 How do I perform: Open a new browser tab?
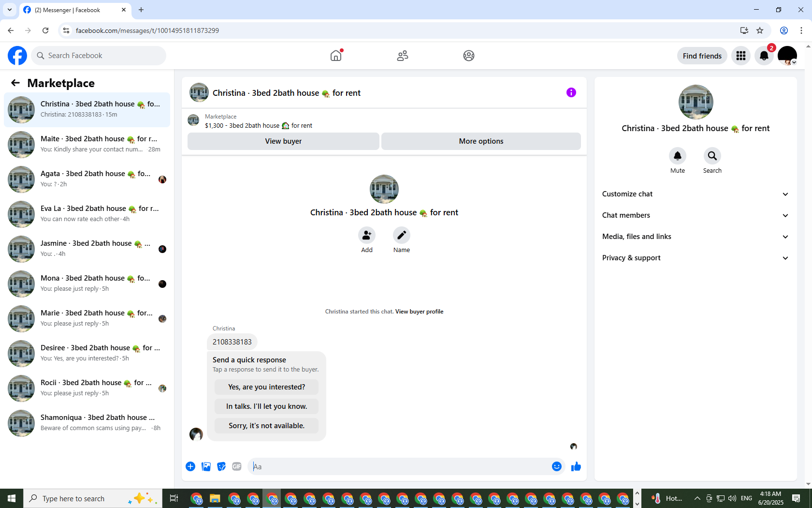click(x=141, y=10)
